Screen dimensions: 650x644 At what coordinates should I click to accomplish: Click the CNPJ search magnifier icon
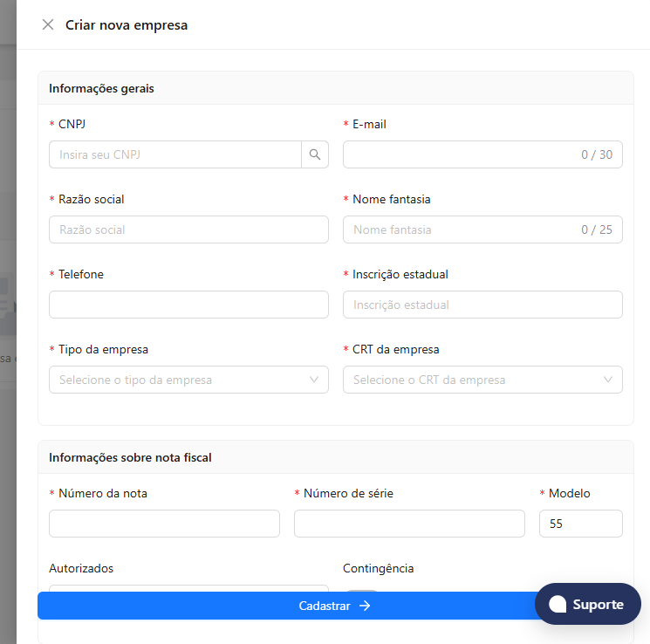click(x=315, y=154)
